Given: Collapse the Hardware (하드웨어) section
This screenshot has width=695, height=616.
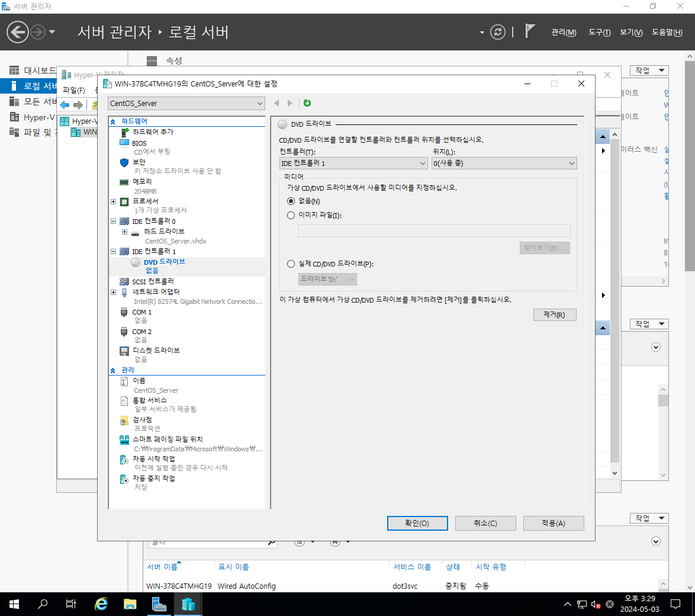Looking at the screenshot, I should pos(113,121).
